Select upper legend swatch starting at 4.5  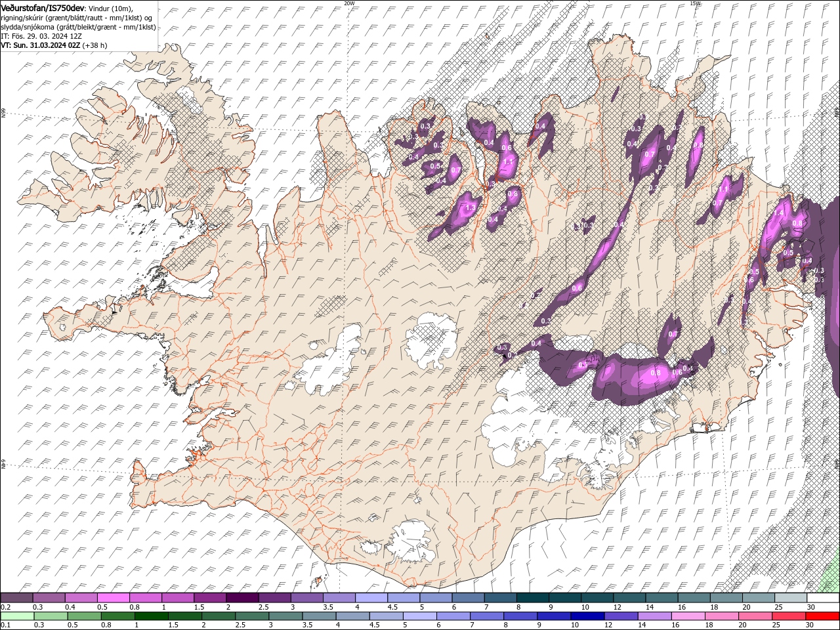[403, 598]
